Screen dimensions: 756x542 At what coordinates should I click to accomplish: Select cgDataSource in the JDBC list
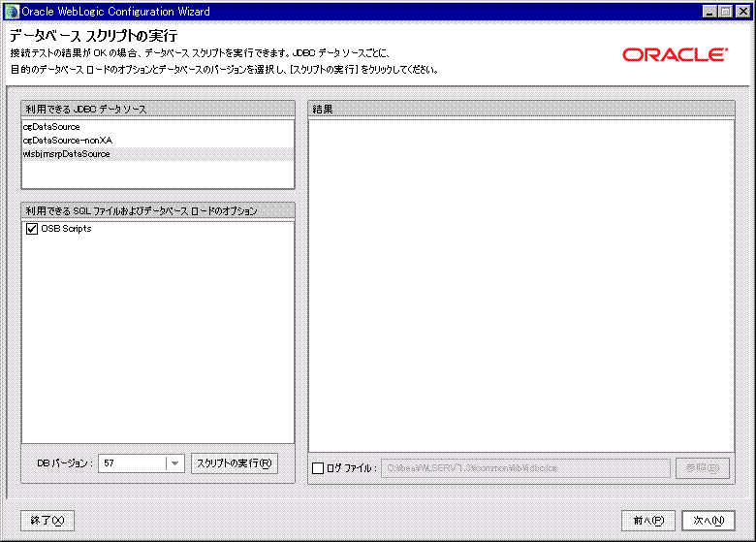158,127
